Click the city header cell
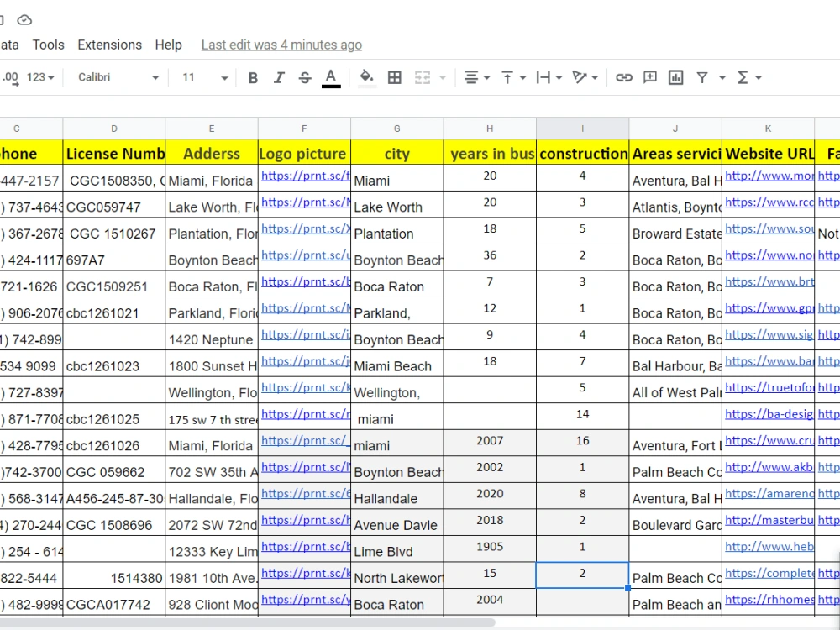Screen dimensions: 840x630 (x=397, y=153)
